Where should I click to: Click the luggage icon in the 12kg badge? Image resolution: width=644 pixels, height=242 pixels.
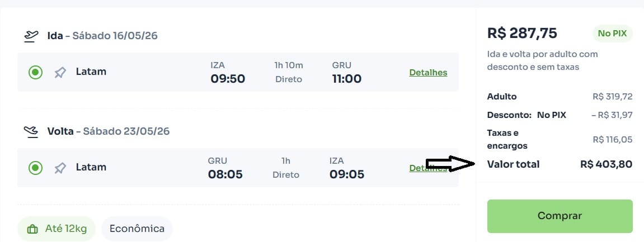[32, 229]
